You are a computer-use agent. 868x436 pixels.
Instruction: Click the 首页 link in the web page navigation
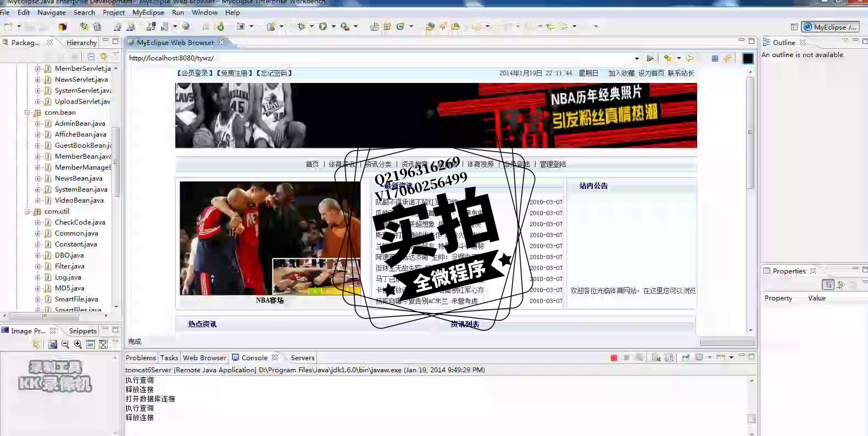click(312, 164)
